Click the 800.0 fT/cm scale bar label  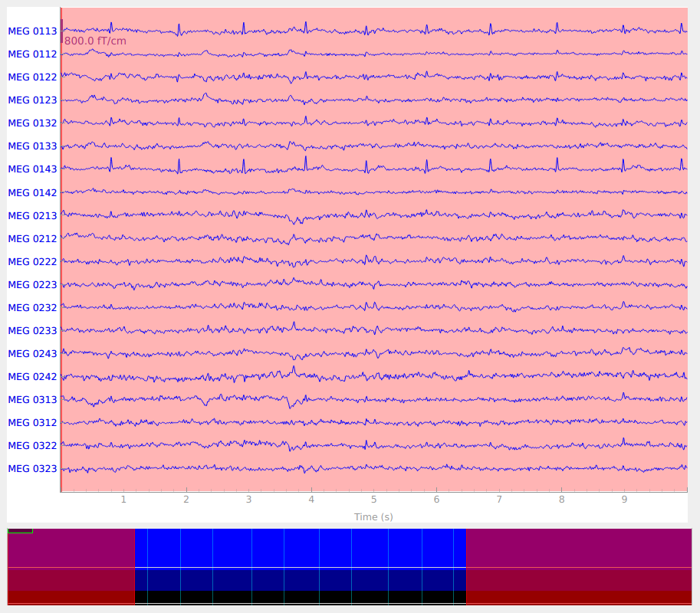click(95, 41)
